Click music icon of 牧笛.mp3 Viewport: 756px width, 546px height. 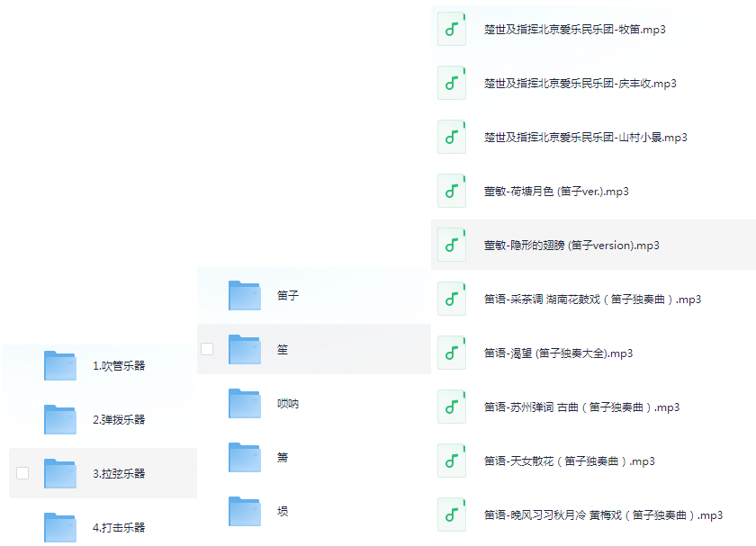[x=451, y=30]
